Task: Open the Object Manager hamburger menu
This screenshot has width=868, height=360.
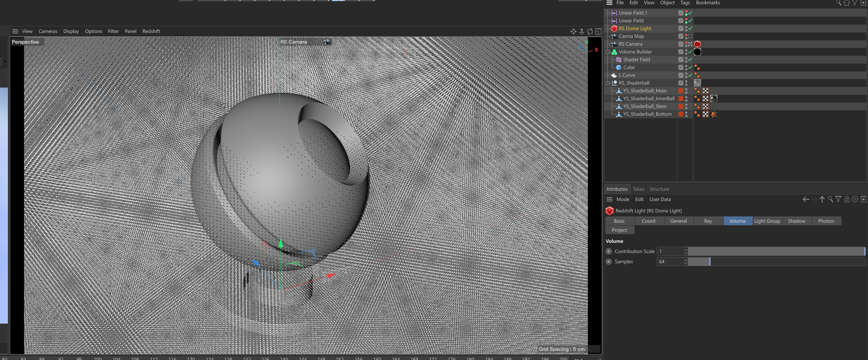Action: (609, 3)
